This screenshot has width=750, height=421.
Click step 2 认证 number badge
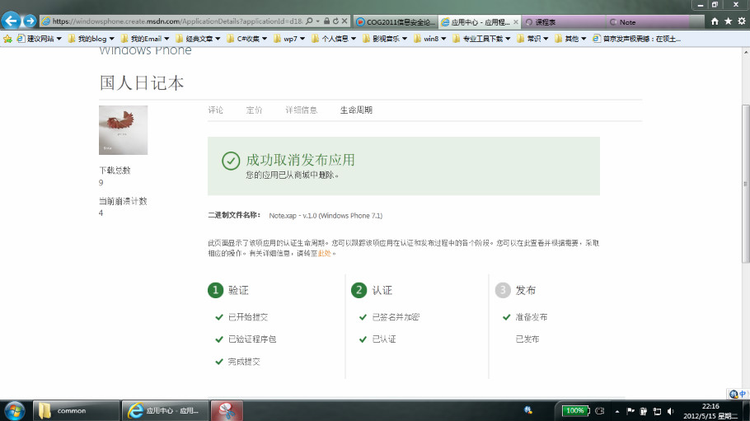[x=359, y=290]
